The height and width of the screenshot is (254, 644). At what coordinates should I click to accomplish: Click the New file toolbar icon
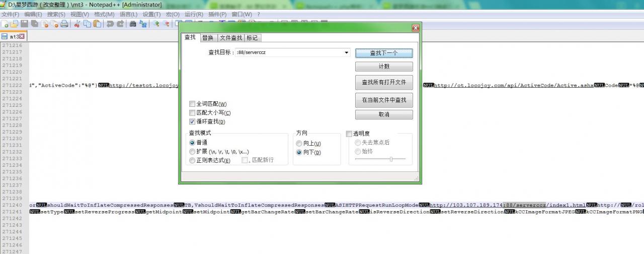tap(5, 24)
